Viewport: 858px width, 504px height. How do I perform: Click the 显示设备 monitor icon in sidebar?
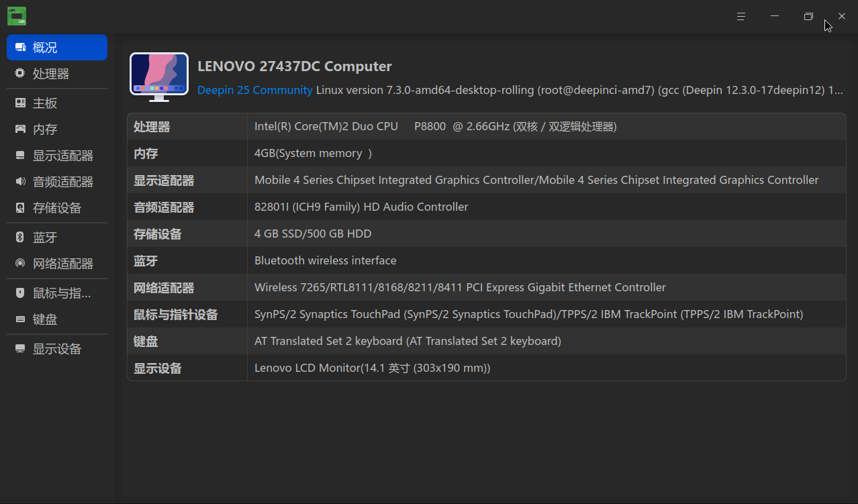[20, 349]
